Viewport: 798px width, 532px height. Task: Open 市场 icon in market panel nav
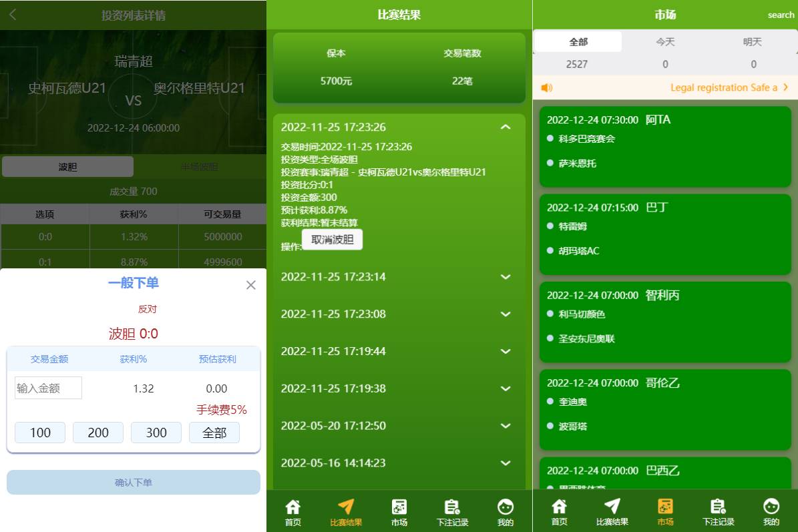(665, 513)
